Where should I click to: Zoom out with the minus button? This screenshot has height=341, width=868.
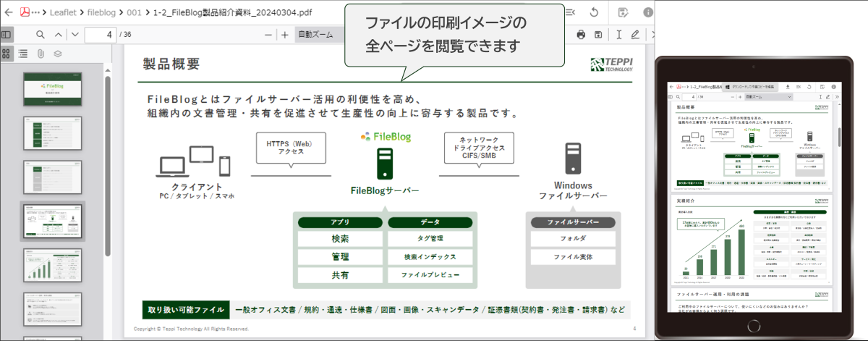[268, 34]
